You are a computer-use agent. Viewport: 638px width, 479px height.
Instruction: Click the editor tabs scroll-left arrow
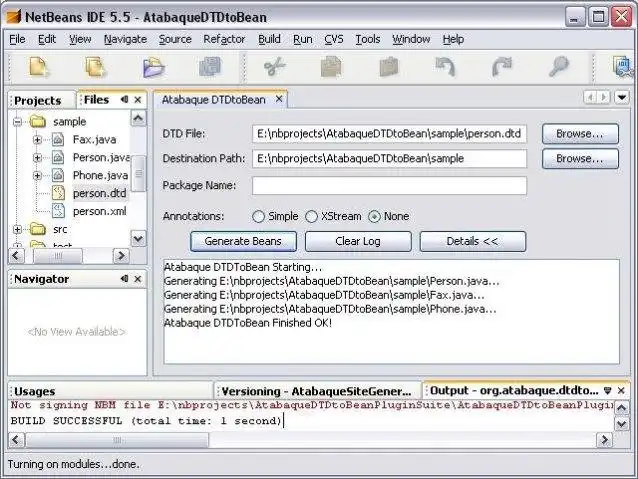click(x=590, y=97)
